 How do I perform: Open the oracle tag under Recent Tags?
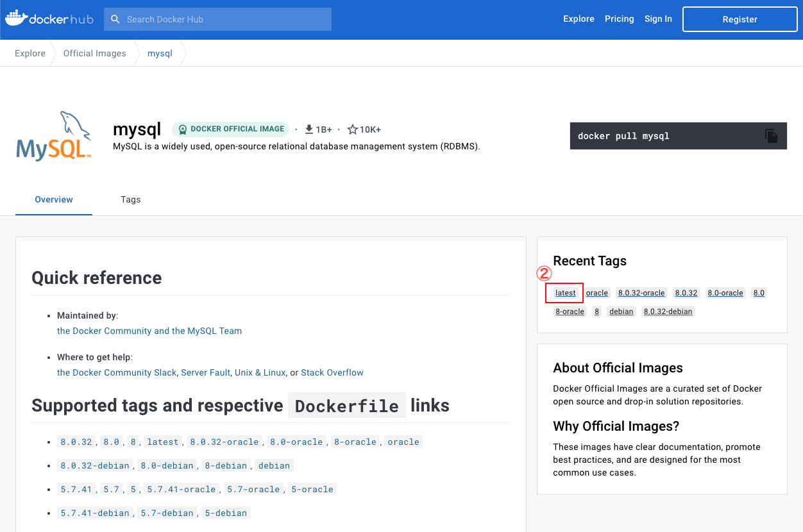coord(597,293)
